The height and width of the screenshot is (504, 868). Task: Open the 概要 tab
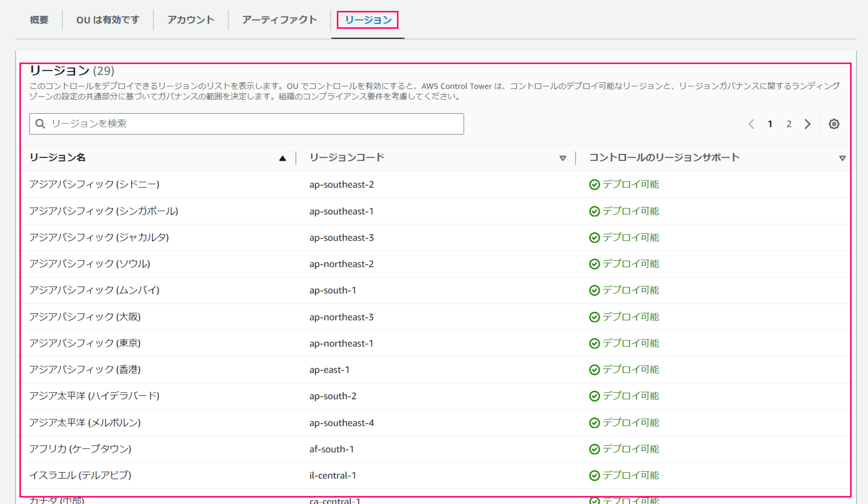click(39, 20)
